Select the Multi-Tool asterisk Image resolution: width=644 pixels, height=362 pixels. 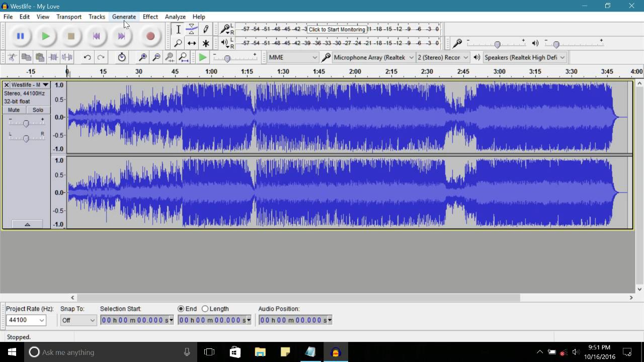point(205,43)
